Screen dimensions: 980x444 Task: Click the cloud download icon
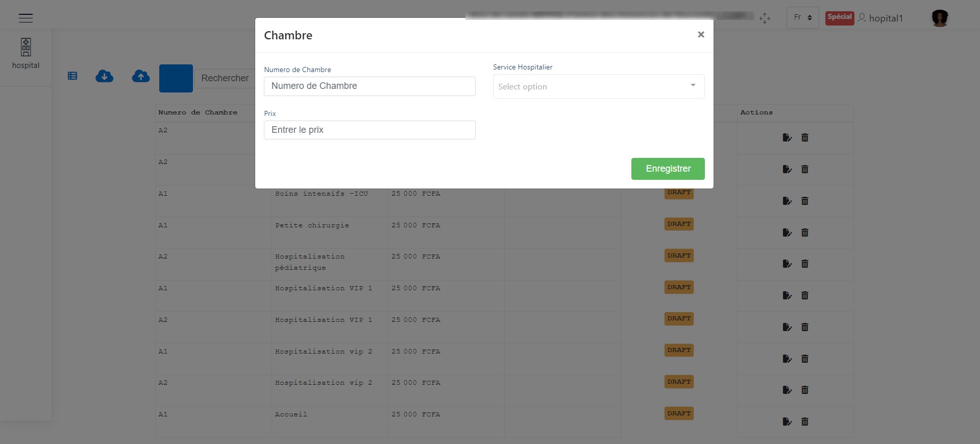click(x=105, y=76)
